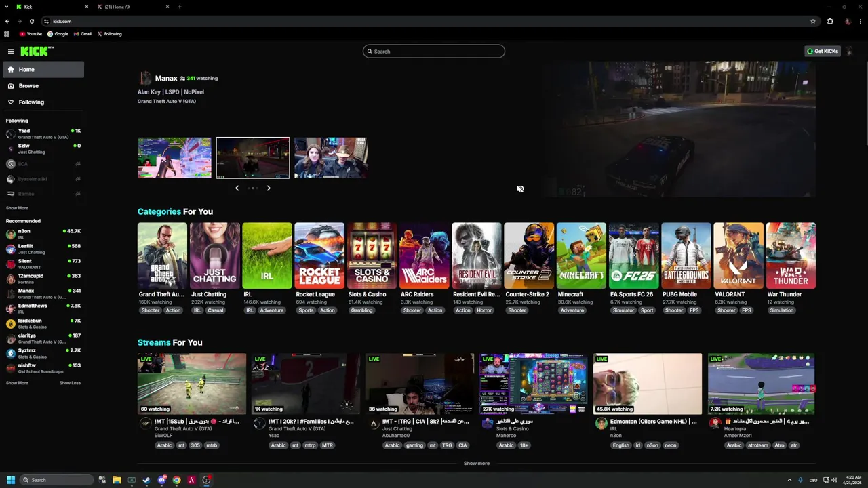Expand Recommended list with Show More
Image resolution: width=868 pixels, height=488 pixels.
[x=17, y=383]
